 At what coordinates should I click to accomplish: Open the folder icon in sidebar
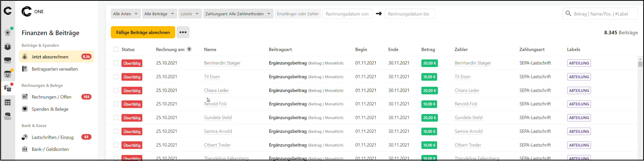pyautogui.click(x=8, y=117)
